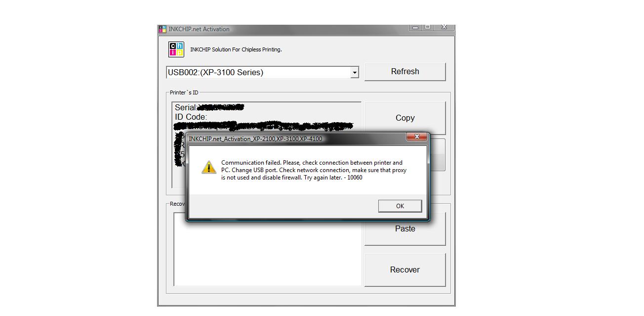The image size is (644, 316).
Task: Click the ID Code label text
Action: (x=191, y=117)
